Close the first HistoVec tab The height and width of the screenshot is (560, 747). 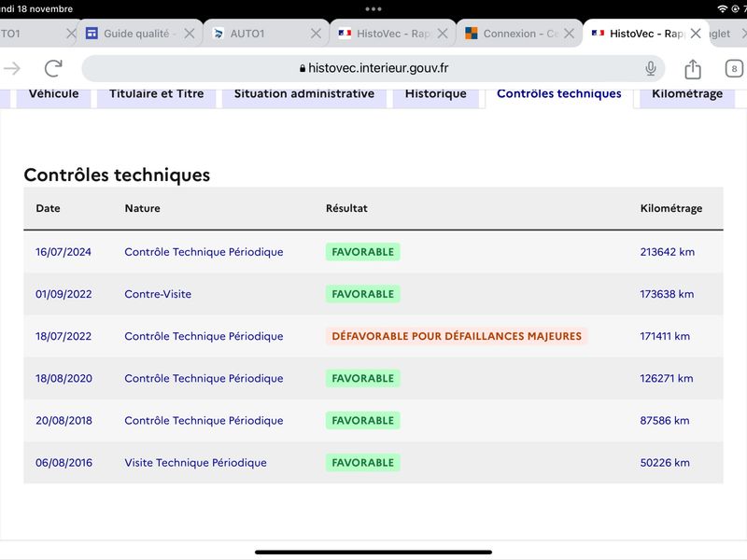[443, 34]
